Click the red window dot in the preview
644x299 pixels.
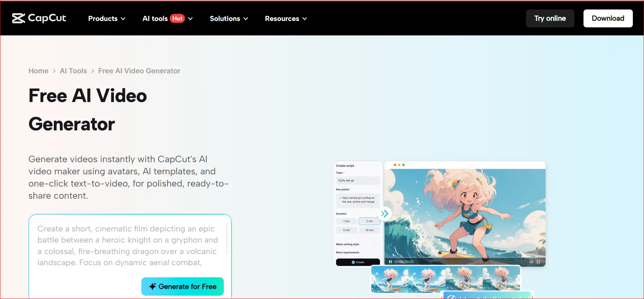(x=395, y=165)
